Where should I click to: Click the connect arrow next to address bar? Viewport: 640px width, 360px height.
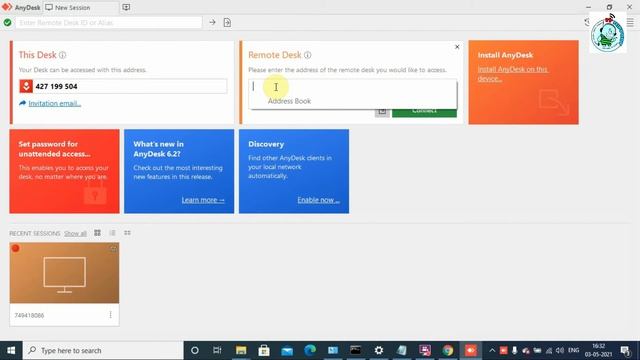click(212, 22)
